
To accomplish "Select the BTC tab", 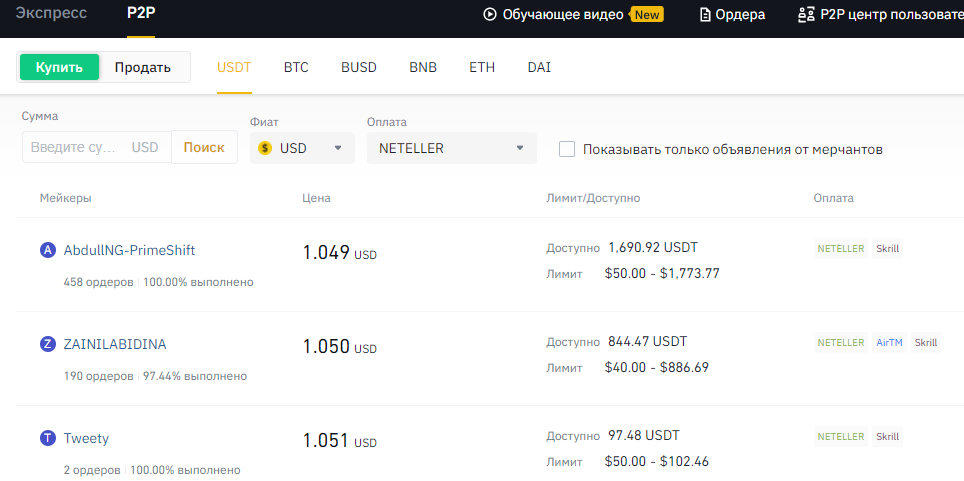I will 296,68.
